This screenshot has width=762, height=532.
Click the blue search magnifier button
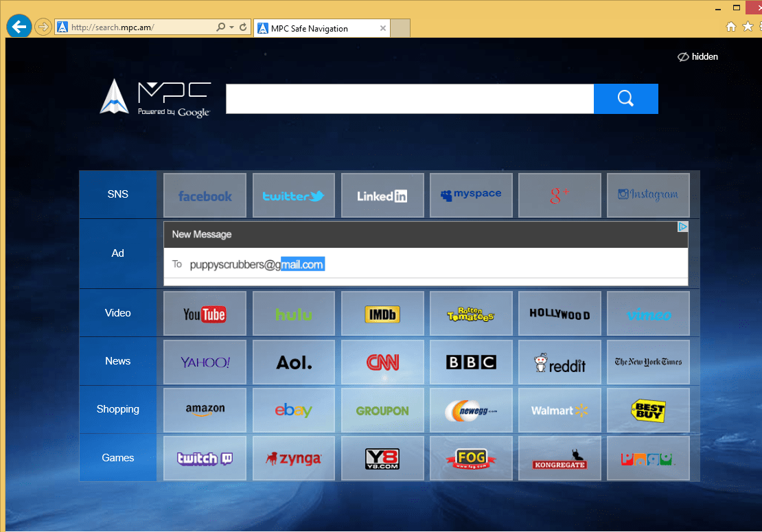tap(626, 99)
